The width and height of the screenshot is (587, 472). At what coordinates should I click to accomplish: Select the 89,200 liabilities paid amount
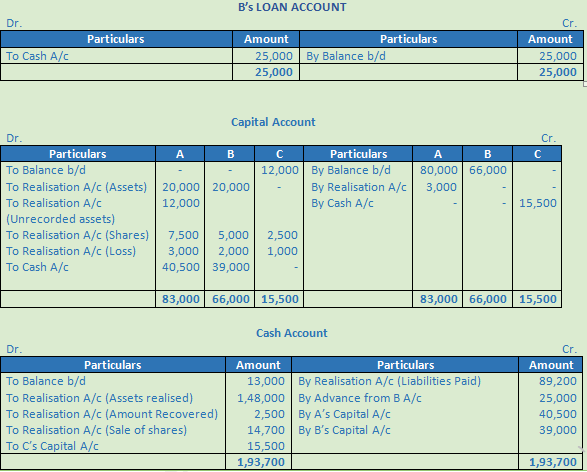pos(558,381)
